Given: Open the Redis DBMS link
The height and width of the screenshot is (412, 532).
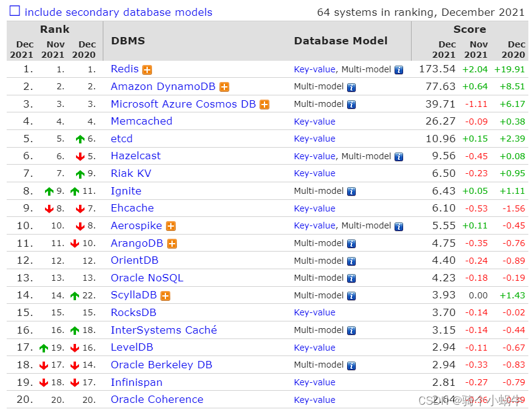Looking at the screenshot, I should pos(125,69).
